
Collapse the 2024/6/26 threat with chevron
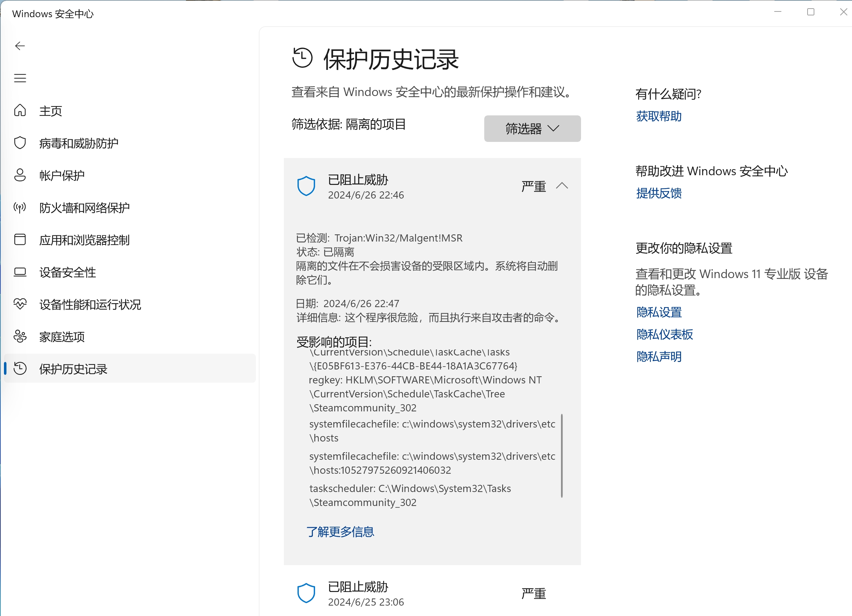click(x=562, y=186)
